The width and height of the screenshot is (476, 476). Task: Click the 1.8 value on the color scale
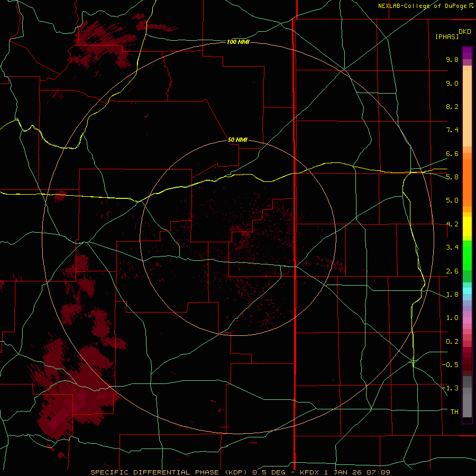(452, 295)
